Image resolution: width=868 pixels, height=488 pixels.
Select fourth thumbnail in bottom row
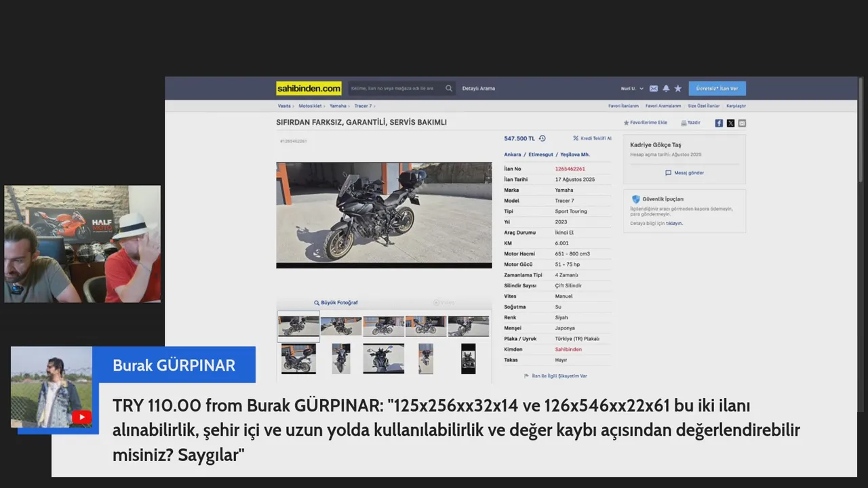pos(426,359)
